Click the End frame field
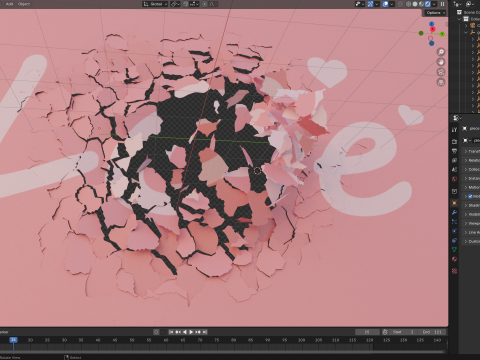Viewport: 480px width, 360px height. [431, 332]
